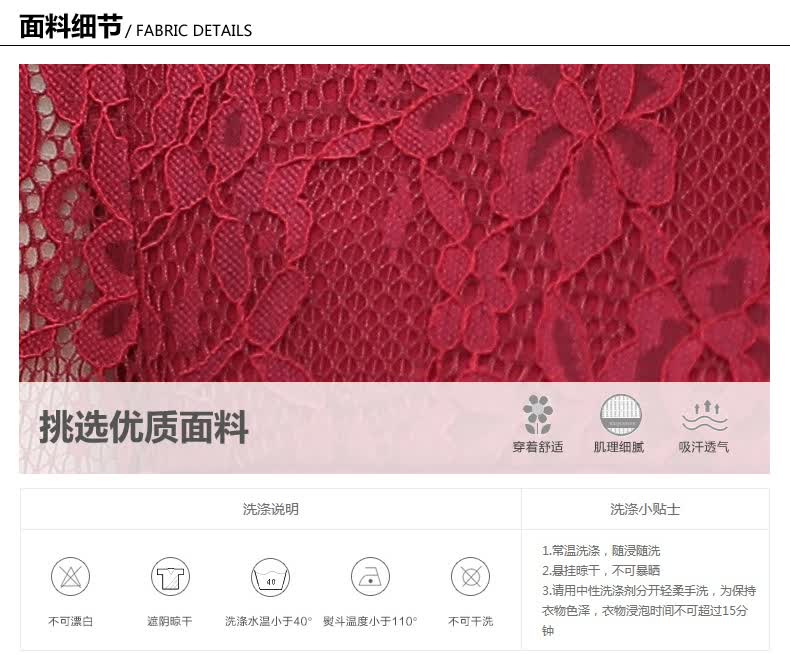This screenshot has width=790, height=655.
Task: Click the shade-dry shirt icon
Action: [170, 576]
